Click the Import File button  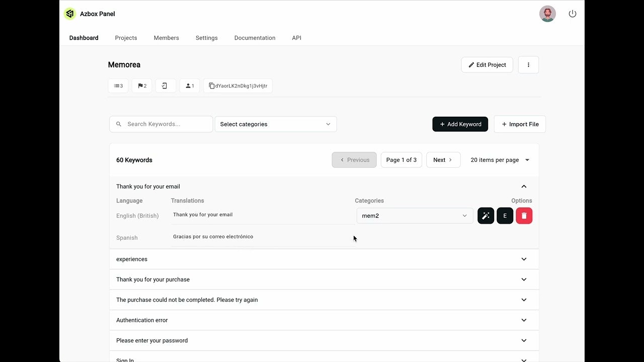coord(520,124)
